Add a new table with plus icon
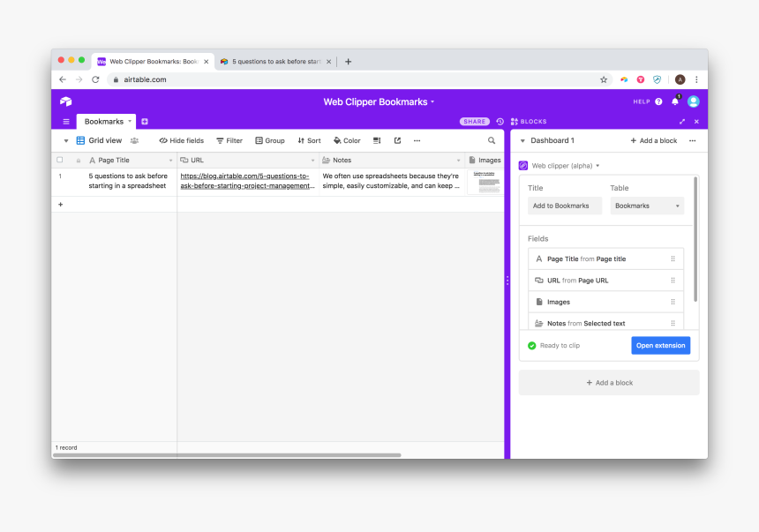759x532 pixels. point(145,122)
